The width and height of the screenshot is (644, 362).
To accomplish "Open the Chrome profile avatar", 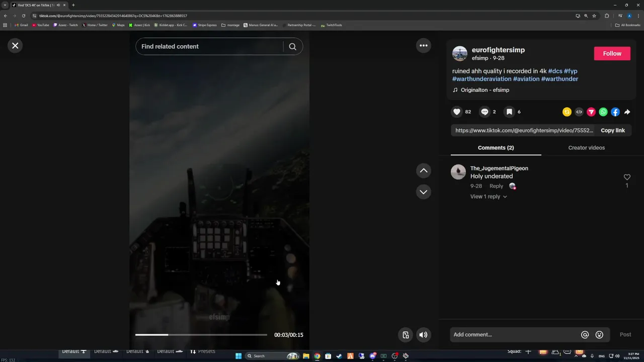I will click(x=629, y=16).
